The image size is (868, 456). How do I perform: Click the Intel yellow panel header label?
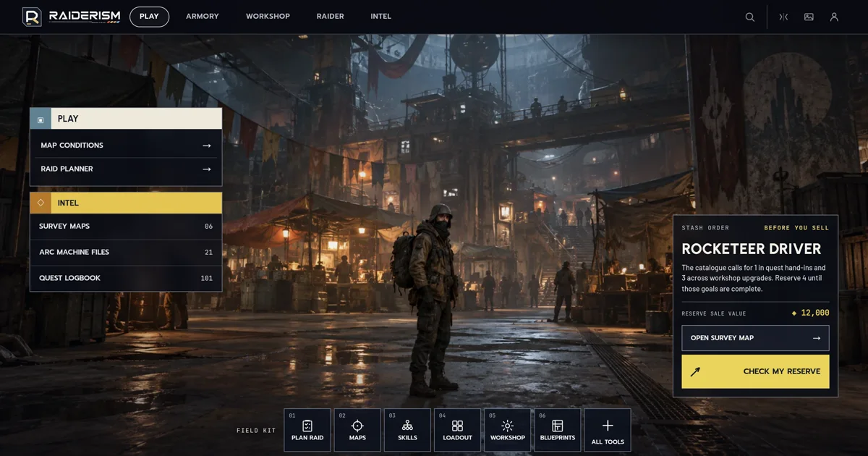coord(68,203)
